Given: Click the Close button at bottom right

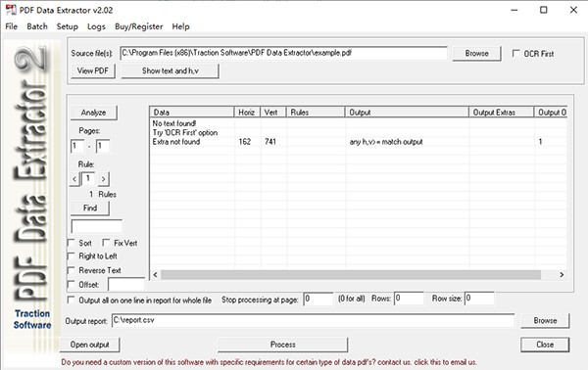Looking at the screenshot, I should coord(545,345).
